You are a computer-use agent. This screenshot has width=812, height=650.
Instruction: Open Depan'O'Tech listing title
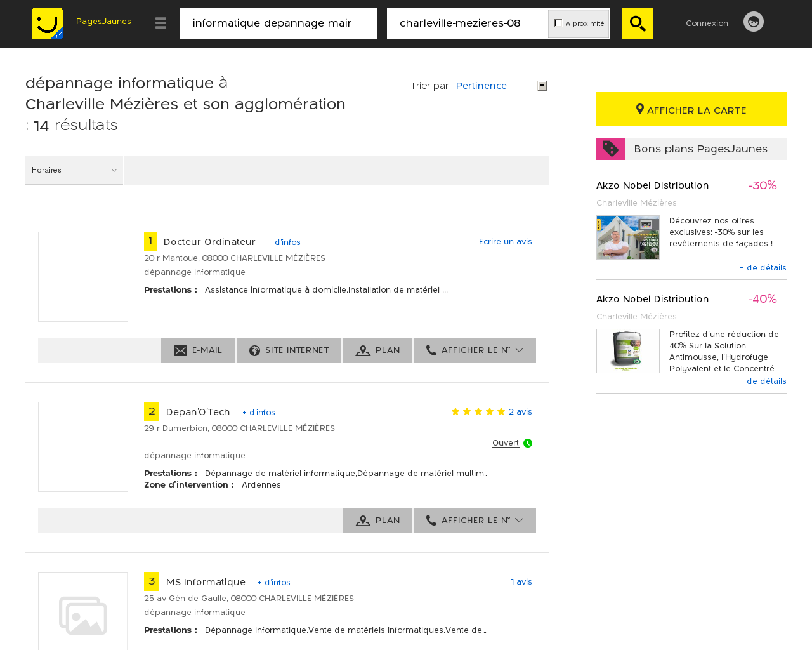pyautogui.click(x=198, y=412)
